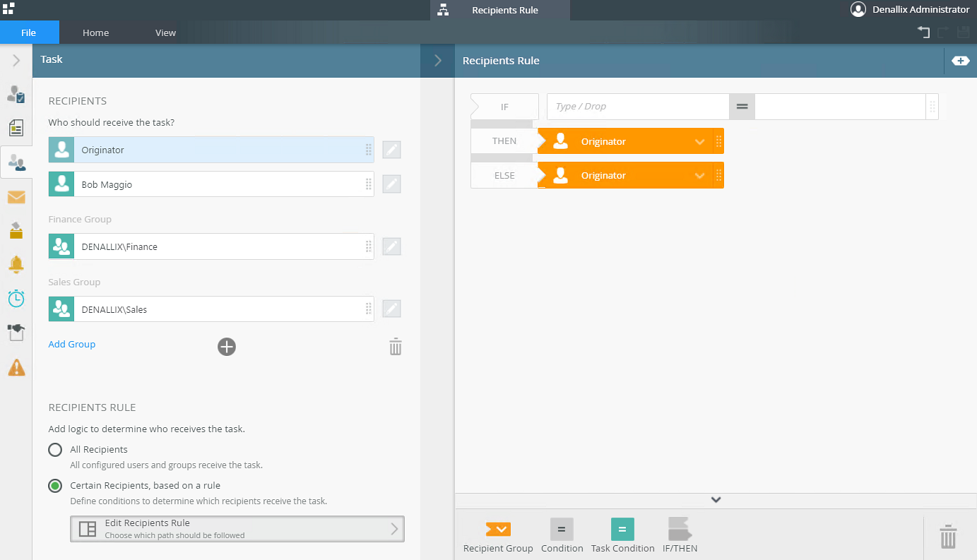Select the recipients sidebar icon
Image resolution: width=977 pixels, height=560 pixels.
coord(16,162)
